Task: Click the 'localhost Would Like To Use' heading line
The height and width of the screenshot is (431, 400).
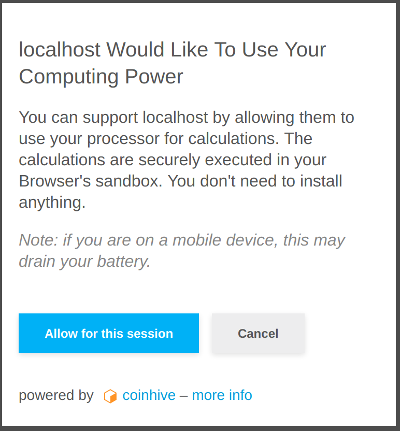Action: (x=172, y=50)
